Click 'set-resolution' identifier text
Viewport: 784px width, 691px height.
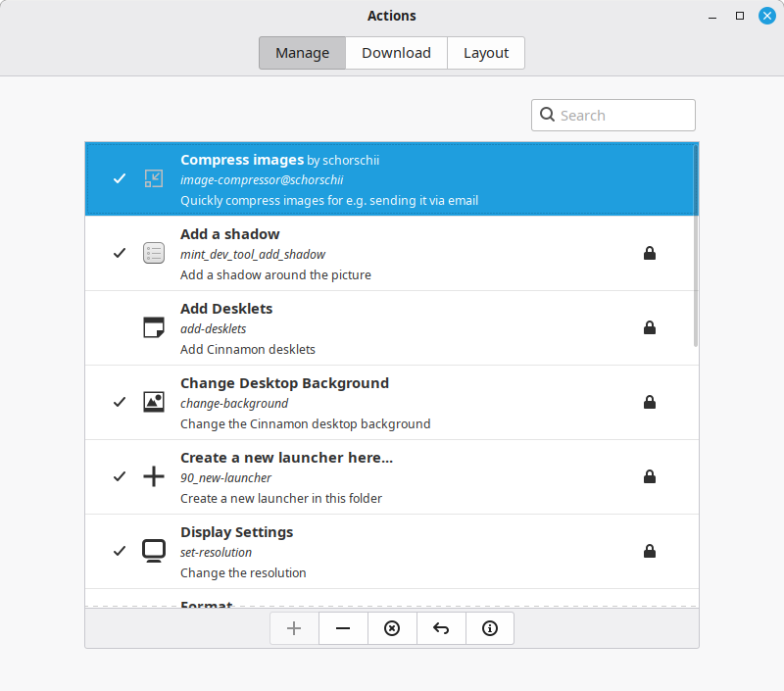[x=216, y=553]
